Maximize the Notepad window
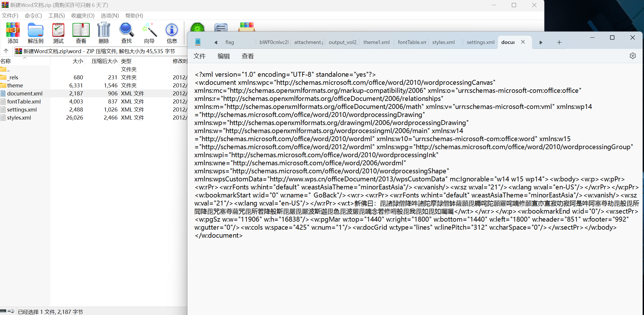644x315 pixels. tap(612, 38)
